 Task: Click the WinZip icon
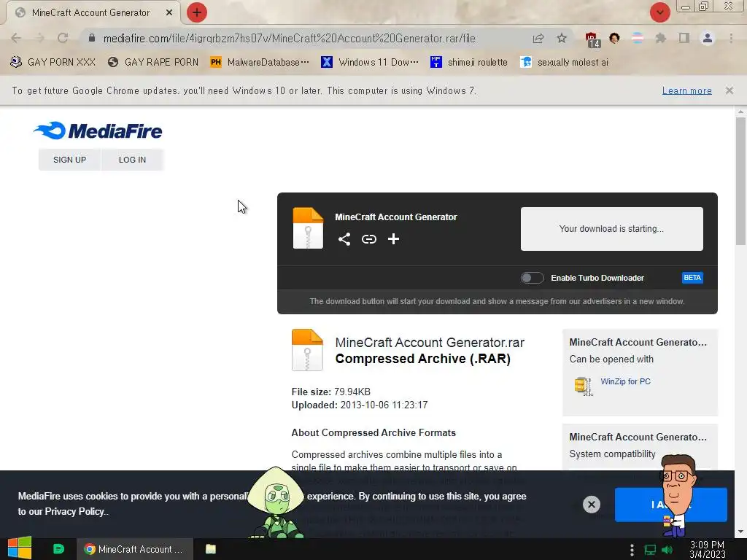[583, 386]
